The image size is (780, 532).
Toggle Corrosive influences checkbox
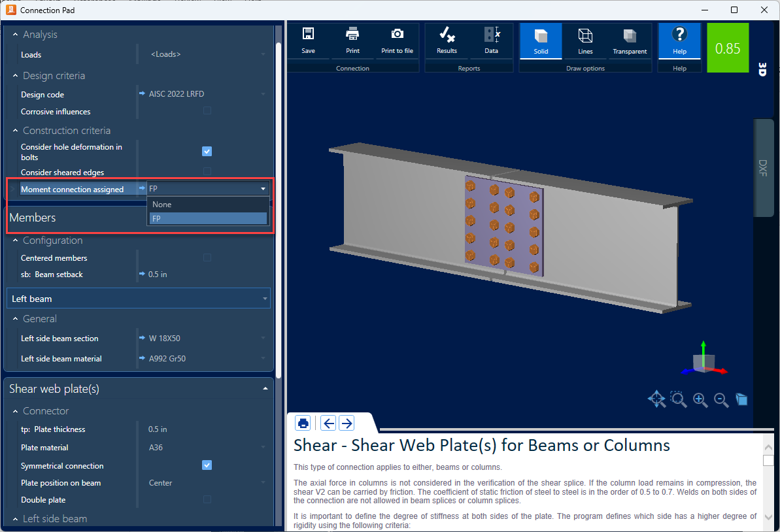pos(207,110)
